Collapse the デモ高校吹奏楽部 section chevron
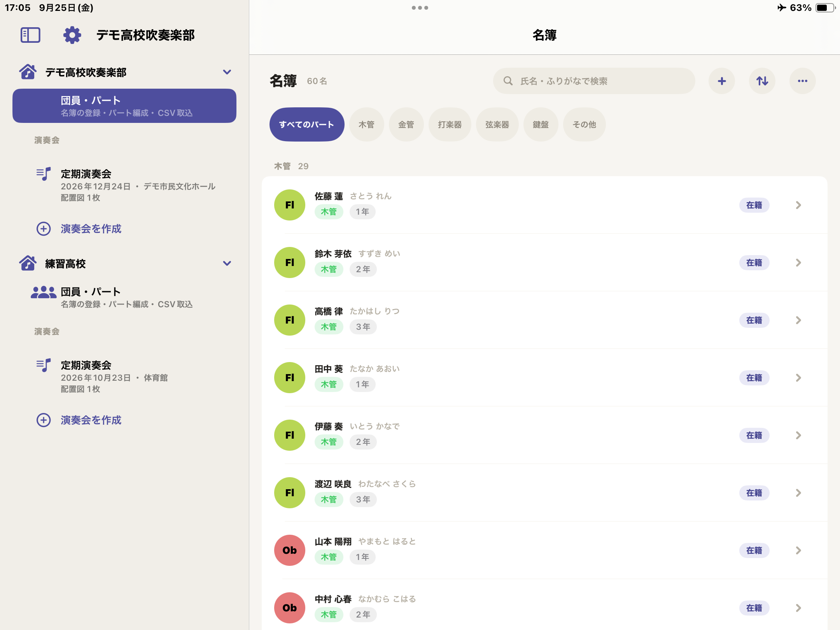The height and width of the screenshot is (630, 840). pos(227,72)
